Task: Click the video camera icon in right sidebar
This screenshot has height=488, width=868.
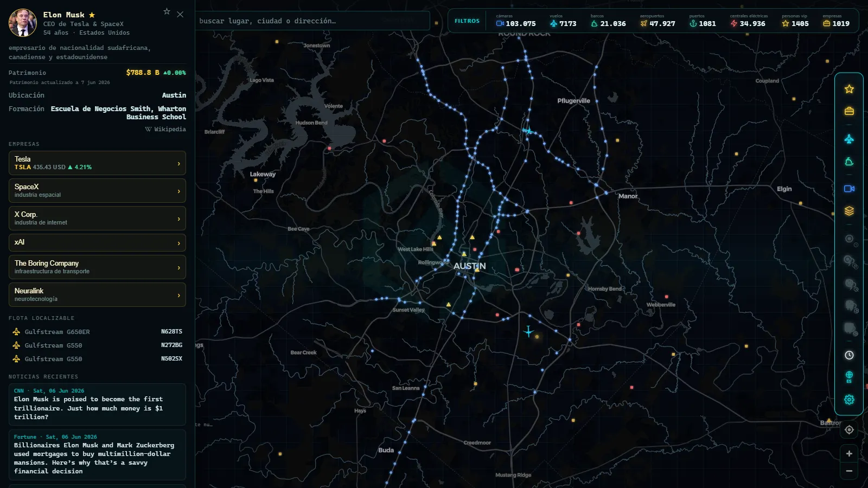Action: coord(849,189)
